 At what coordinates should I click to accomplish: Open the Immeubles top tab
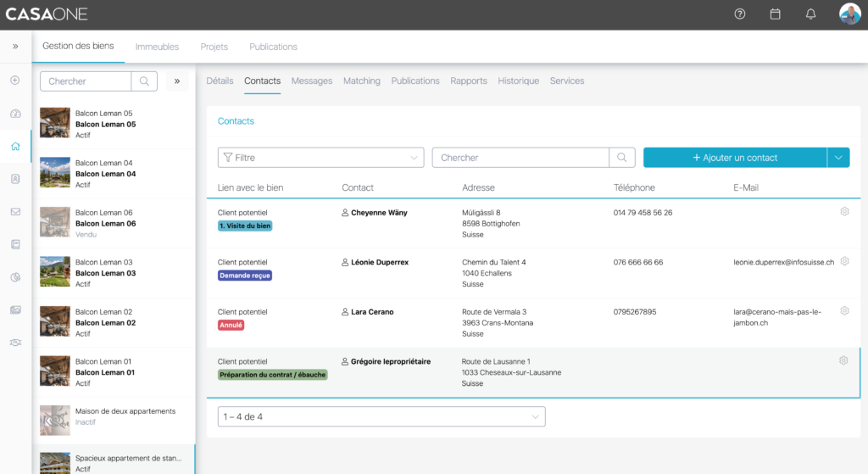pyautogui.click(x=157, y=47)
